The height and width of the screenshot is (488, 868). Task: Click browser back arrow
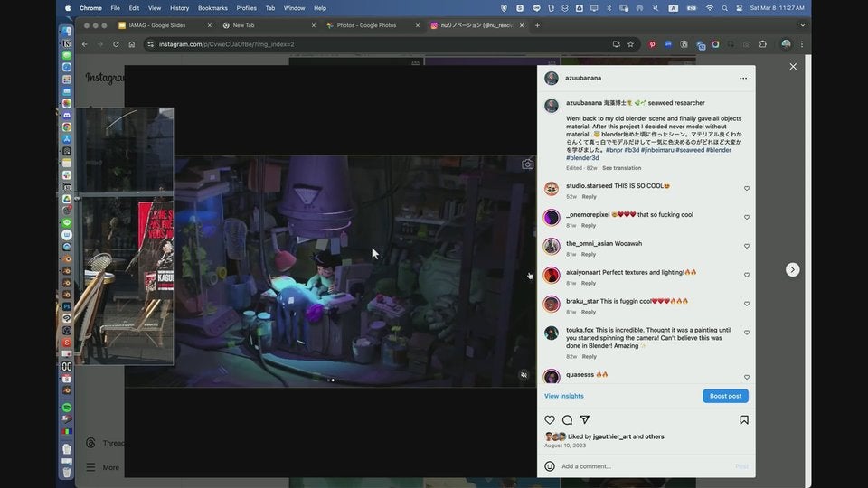(x=85, y=44)
